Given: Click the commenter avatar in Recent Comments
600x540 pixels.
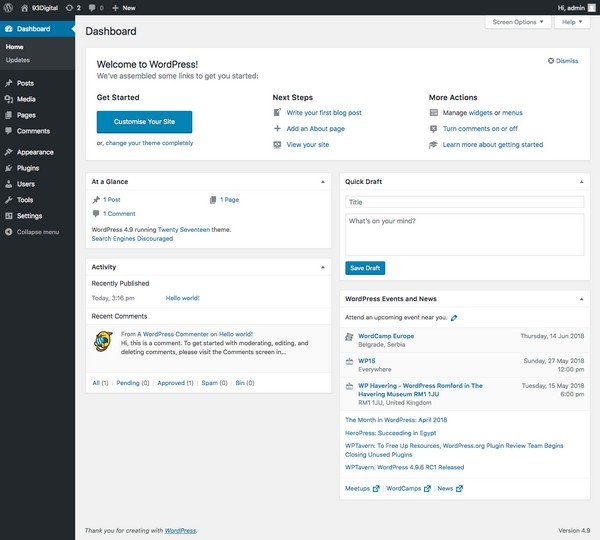Looking at the screenshot, I should pyautogui.click(x=103, y=341).
